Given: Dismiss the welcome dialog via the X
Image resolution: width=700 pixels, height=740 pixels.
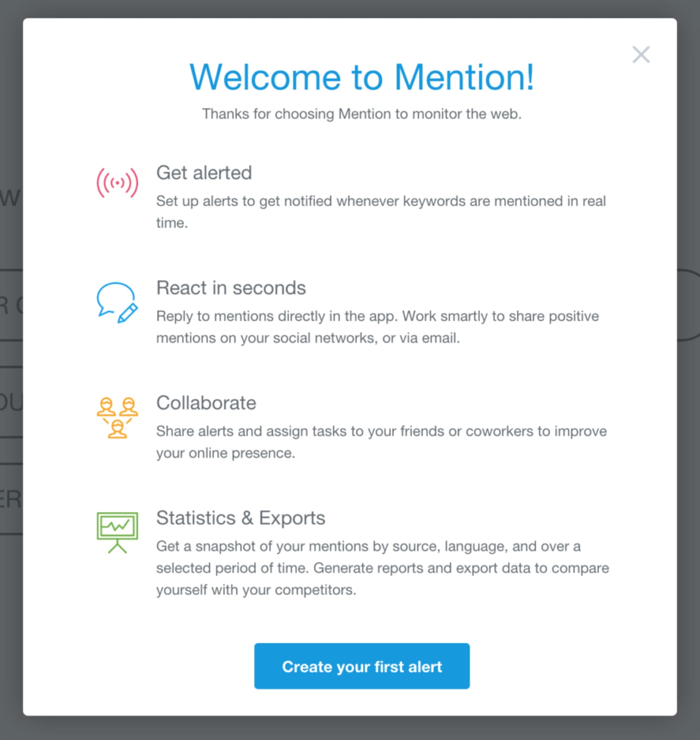Looking at the screenshot, I should point(640,55).
